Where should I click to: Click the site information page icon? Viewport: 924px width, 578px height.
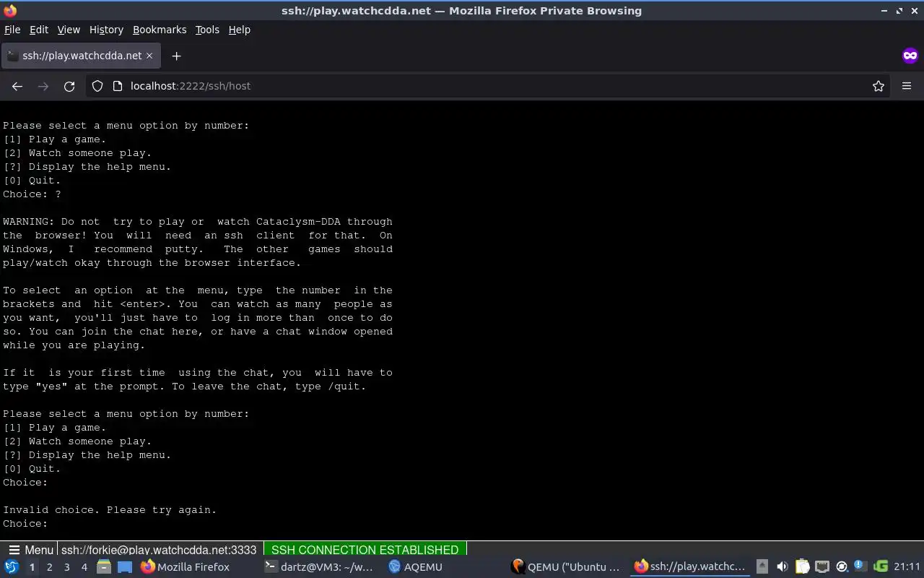coord(118,86)
